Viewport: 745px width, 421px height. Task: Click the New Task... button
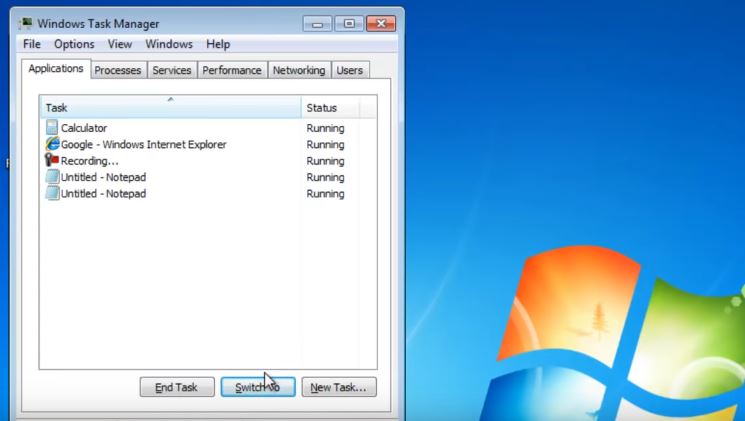click(x=339, y=387)
